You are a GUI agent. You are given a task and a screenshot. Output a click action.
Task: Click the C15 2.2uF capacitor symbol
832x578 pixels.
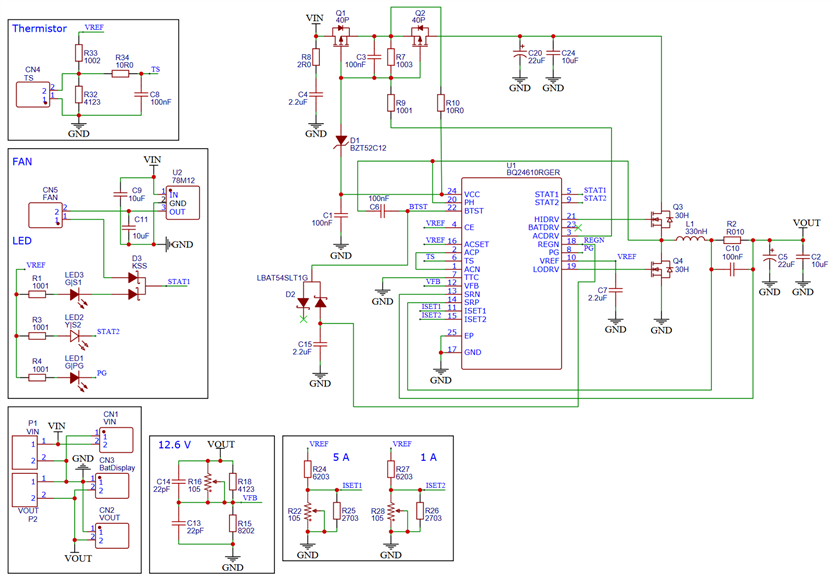320,344
